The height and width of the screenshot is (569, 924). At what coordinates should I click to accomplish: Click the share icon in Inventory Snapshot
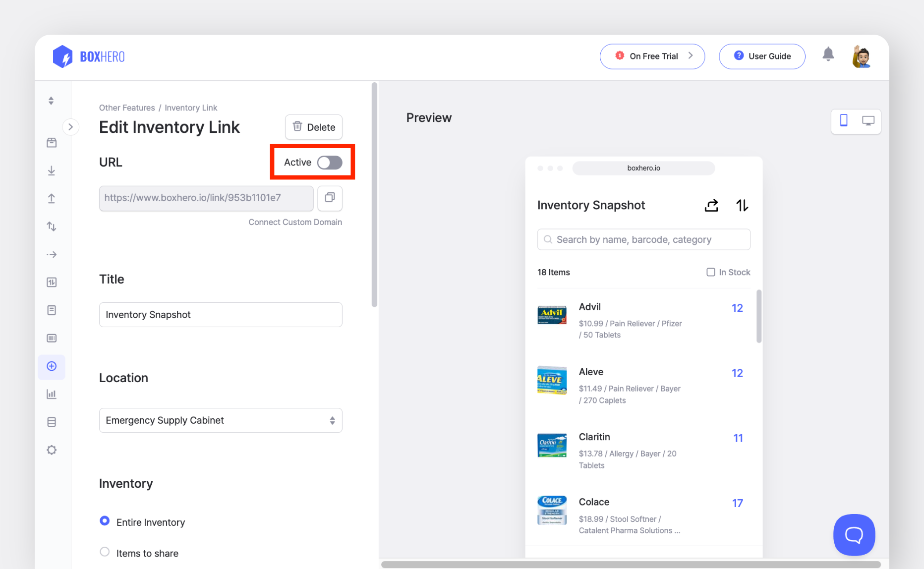(711, 205)
